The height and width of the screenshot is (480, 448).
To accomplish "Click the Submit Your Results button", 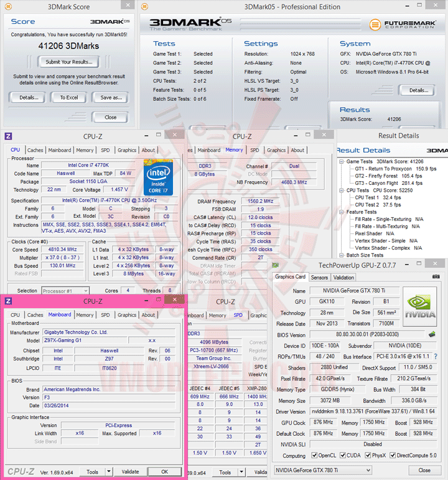I will [69, 62].
